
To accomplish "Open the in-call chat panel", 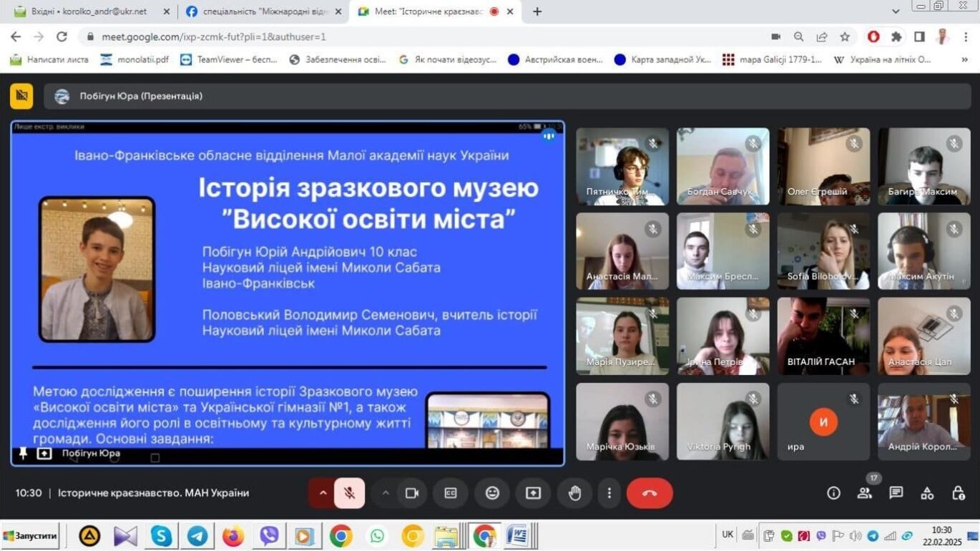I will coord(896,493).
